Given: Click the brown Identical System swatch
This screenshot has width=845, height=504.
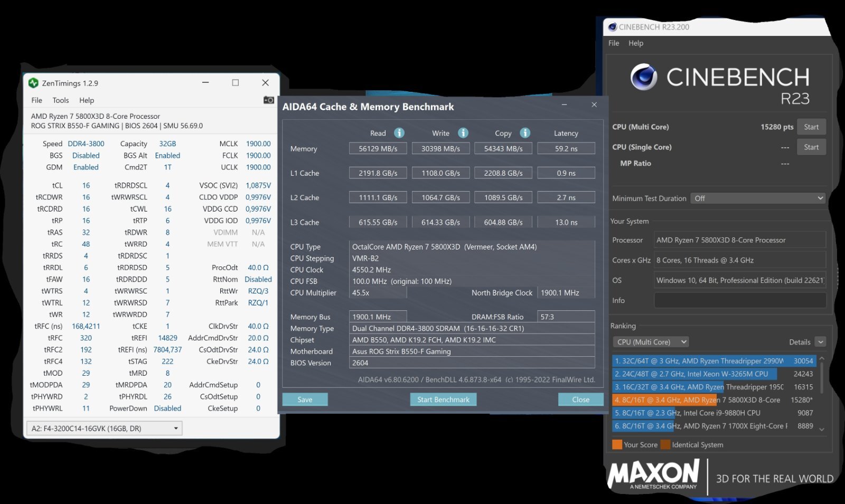Looking at the screenshot, I should point(665,444).
